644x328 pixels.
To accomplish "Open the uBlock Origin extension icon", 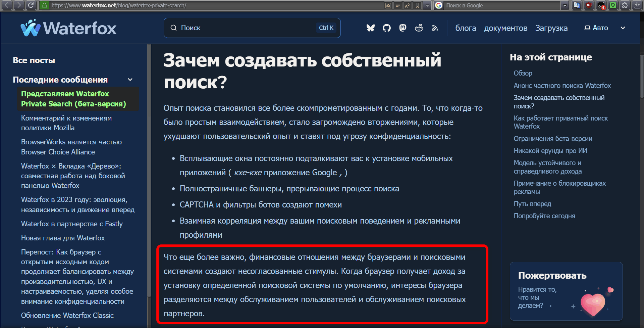I will tap(589, 5).
